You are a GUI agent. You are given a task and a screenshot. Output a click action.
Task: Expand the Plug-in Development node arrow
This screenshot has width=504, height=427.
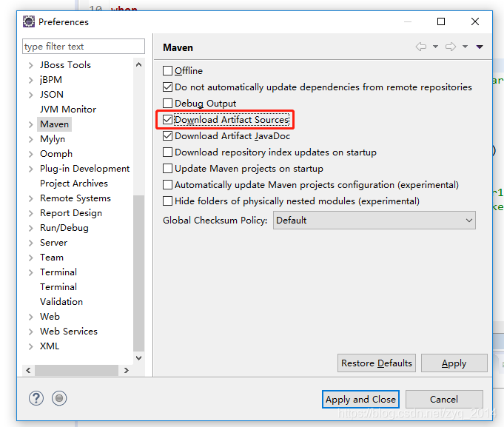coord(31,169)
